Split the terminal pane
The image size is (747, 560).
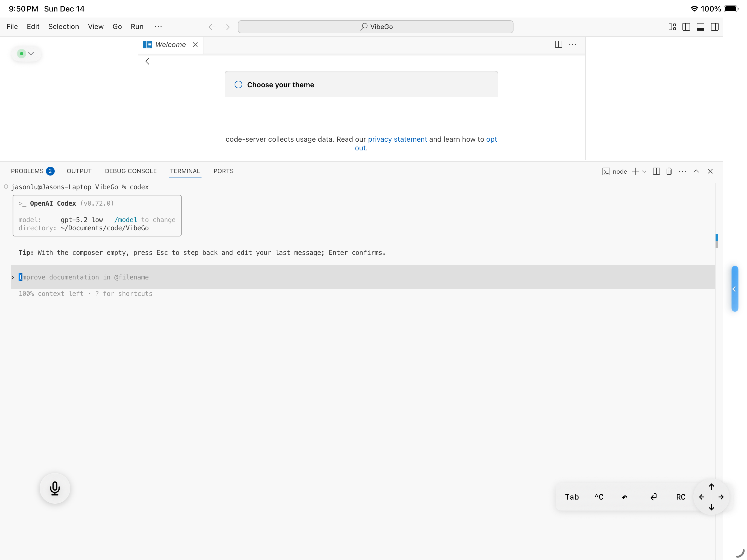(656, 171)
